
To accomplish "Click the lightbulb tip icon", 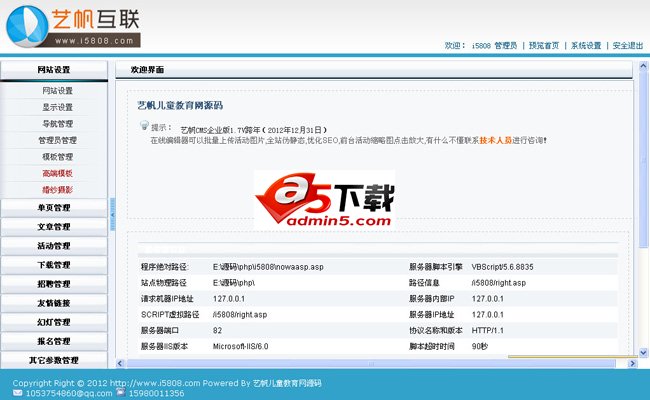I will [144, 126].
